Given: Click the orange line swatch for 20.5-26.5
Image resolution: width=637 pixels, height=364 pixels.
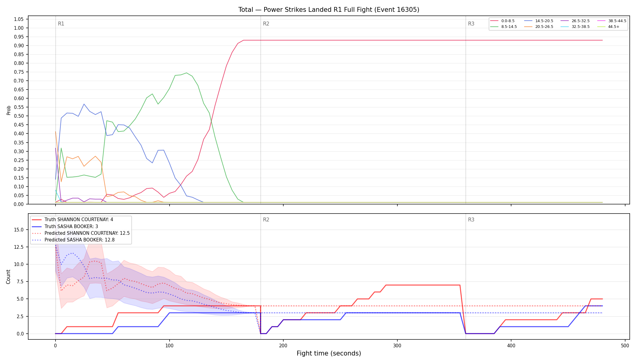Looking at the screenshot, I should click(528, 27).
